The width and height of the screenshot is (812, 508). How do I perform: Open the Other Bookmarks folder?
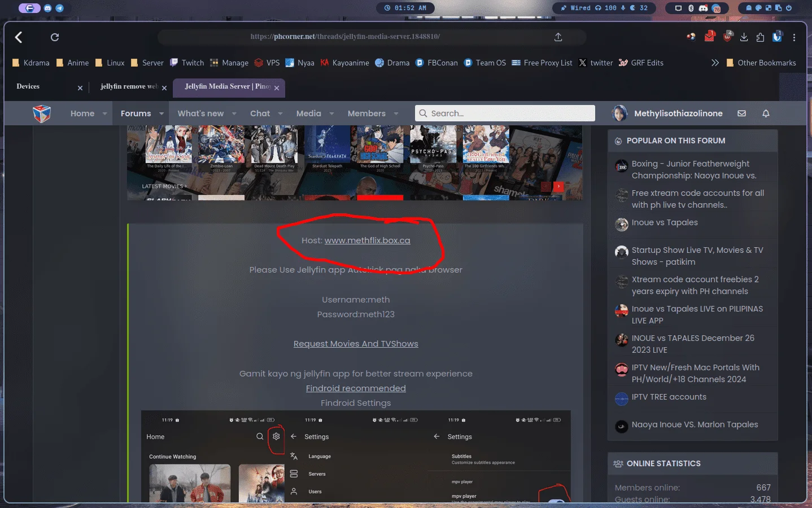point(761,63)
